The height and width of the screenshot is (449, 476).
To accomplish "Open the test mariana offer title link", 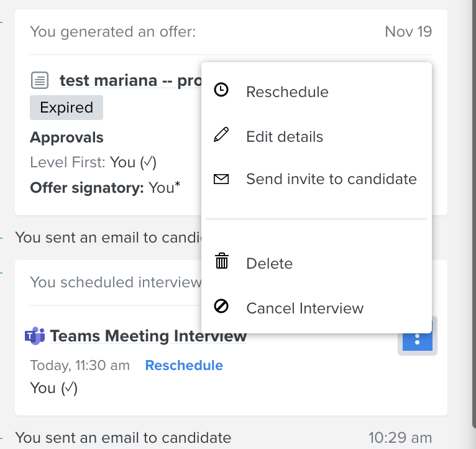I will pos(130,80).
